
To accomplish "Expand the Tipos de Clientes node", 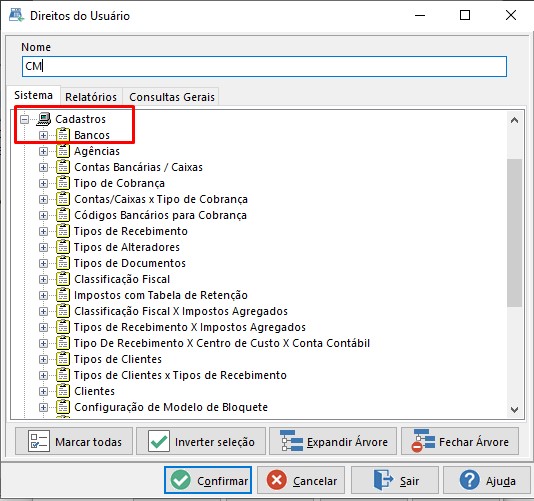I will [x=43, y=359].
